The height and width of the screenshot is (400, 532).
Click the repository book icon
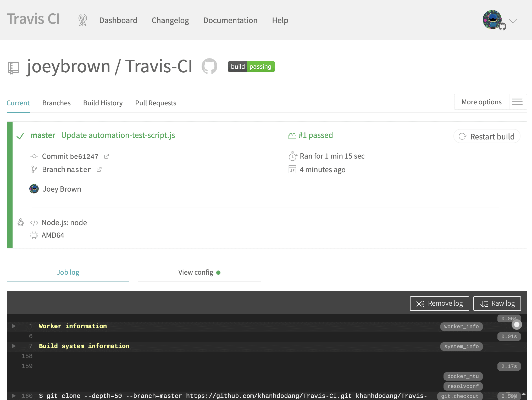tap(13, 68)
